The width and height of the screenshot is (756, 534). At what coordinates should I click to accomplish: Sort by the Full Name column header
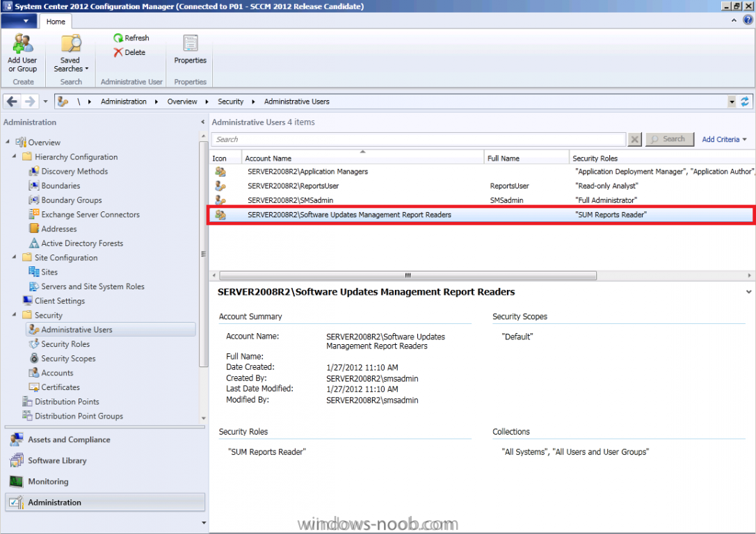tap(526, 158)
